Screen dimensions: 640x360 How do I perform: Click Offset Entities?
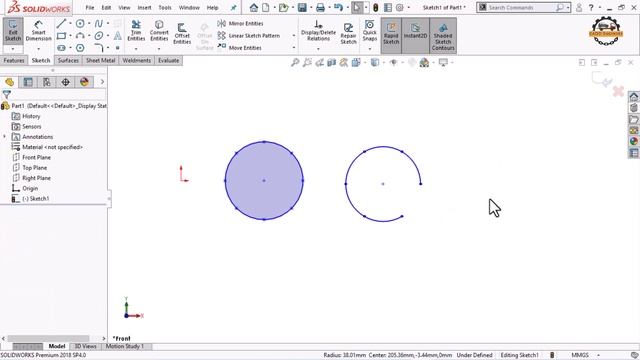click(182, 33)
